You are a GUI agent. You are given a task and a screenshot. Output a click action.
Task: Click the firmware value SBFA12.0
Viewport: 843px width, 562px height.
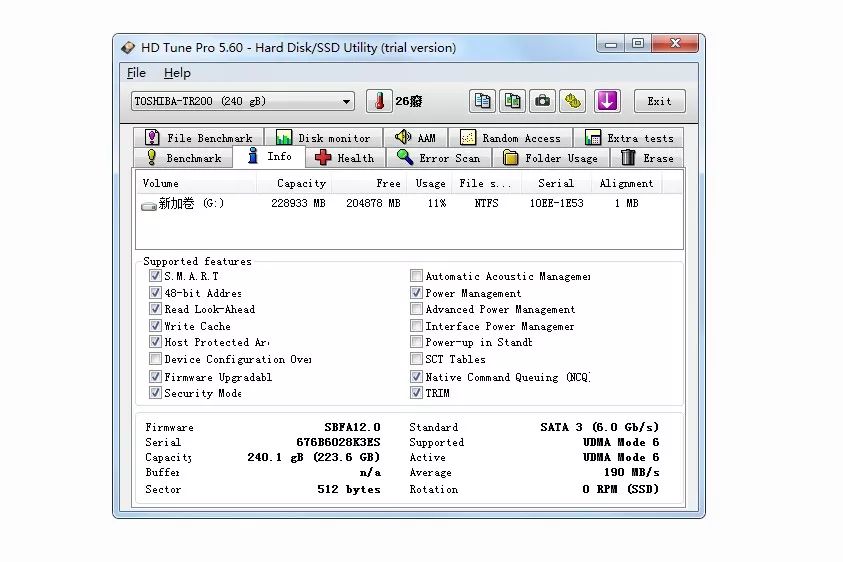click(x=352, y=427)
